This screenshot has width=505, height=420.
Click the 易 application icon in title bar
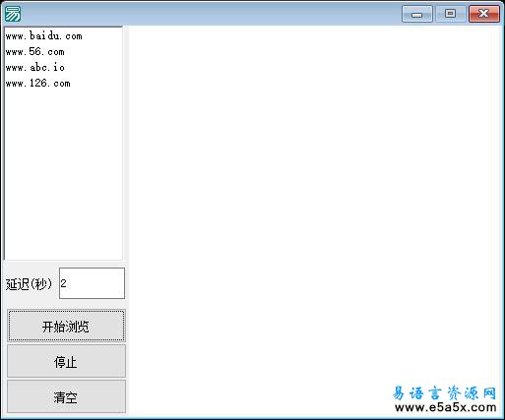[x=13, y=14]
